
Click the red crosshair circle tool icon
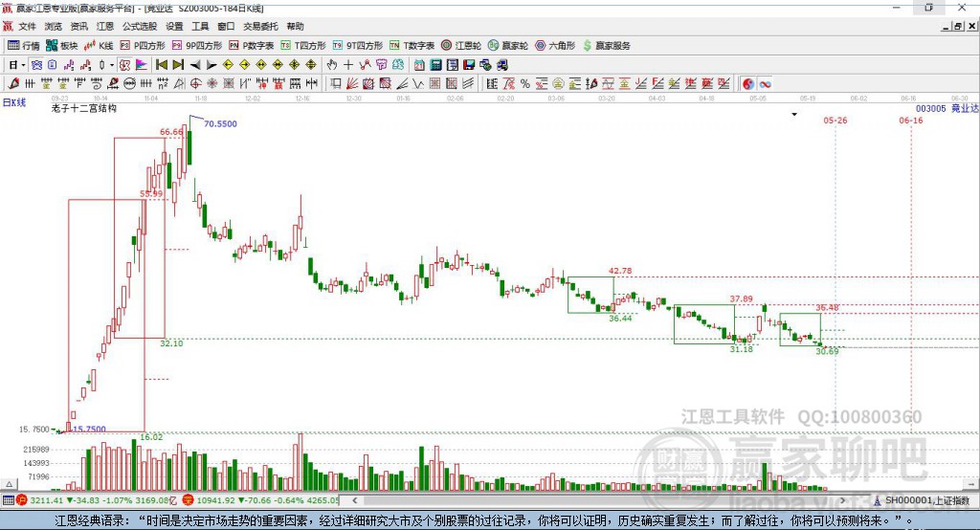point(195,84)
